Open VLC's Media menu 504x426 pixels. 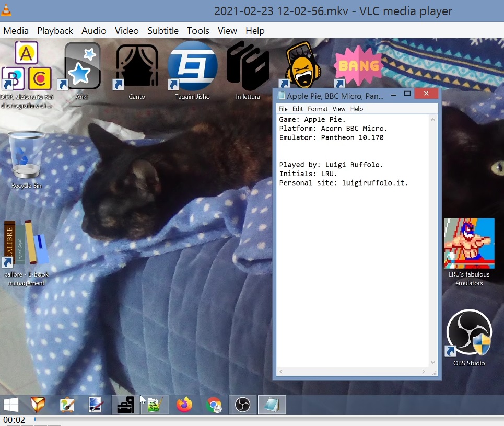(16, 31)
